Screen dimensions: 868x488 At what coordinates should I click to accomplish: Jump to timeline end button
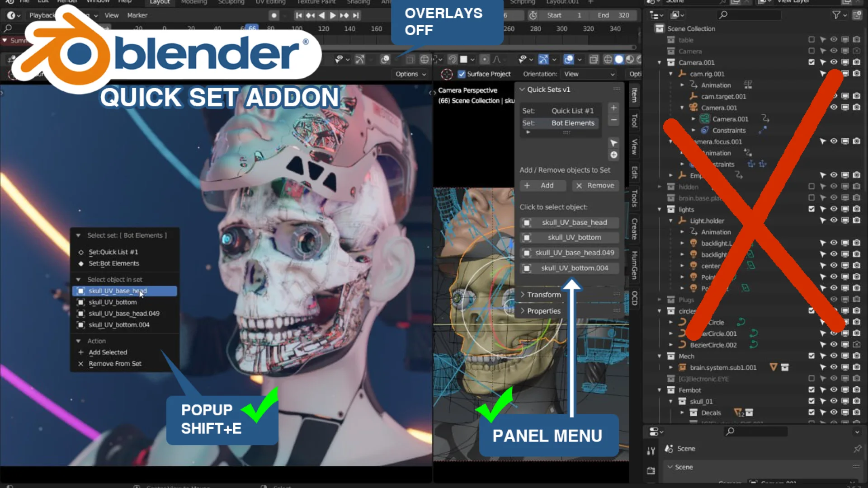[356, 15]
